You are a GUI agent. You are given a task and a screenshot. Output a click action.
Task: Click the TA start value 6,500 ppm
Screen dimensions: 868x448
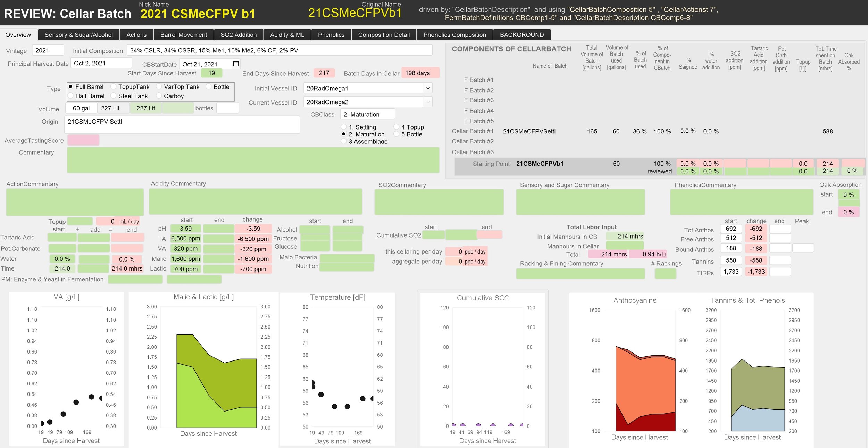pyautogui.click(x=186, y=239)
